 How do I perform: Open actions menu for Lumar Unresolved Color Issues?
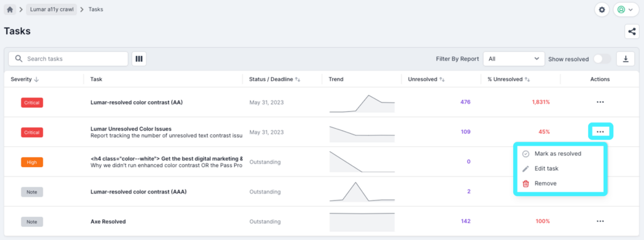(x=600, y=132)
